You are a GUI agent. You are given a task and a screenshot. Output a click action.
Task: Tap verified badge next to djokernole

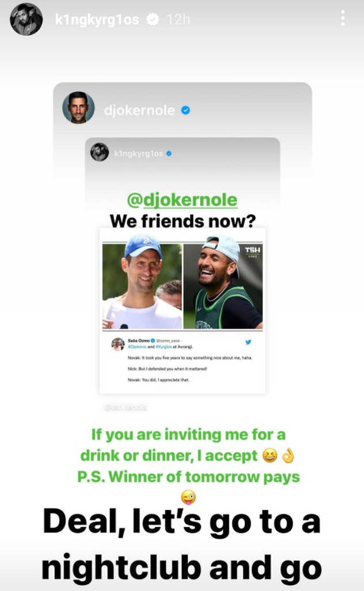(185, 111)
